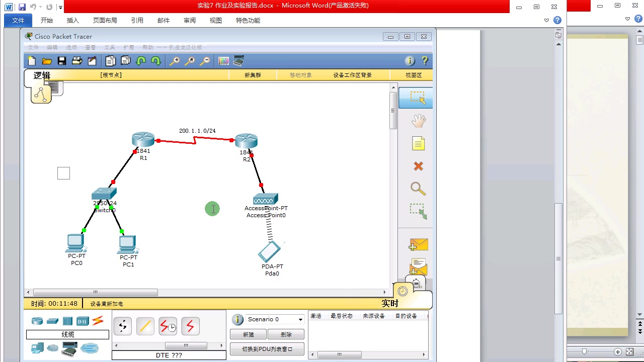644x362 pixels.
Task: Select the Place Note tool
Action: click(x=418, y=144)
